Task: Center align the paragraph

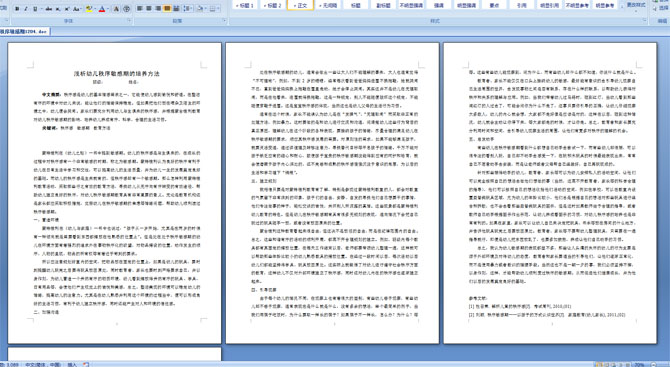Action: [x=149, y=9]
